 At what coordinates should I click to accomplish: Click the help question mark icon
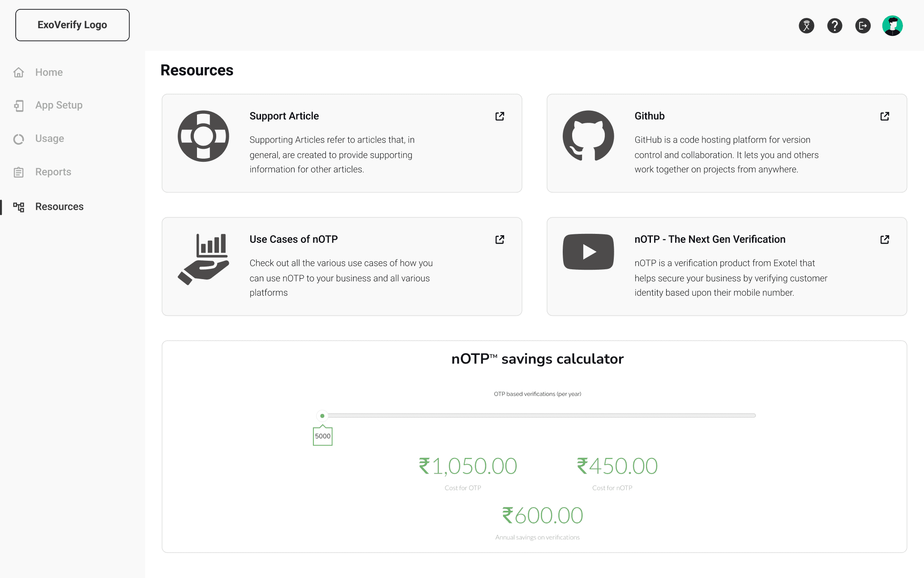click(834, 26)
